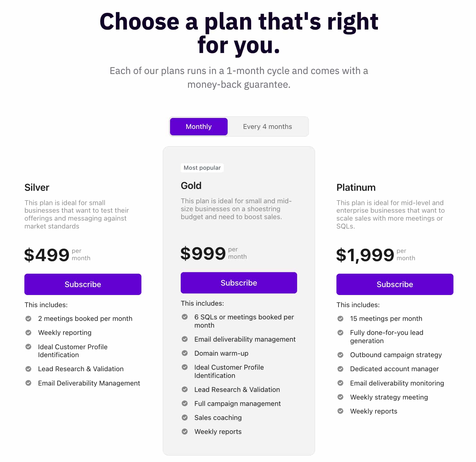Click the checkmark next to Outbound campaign strategy

(340, 355)
